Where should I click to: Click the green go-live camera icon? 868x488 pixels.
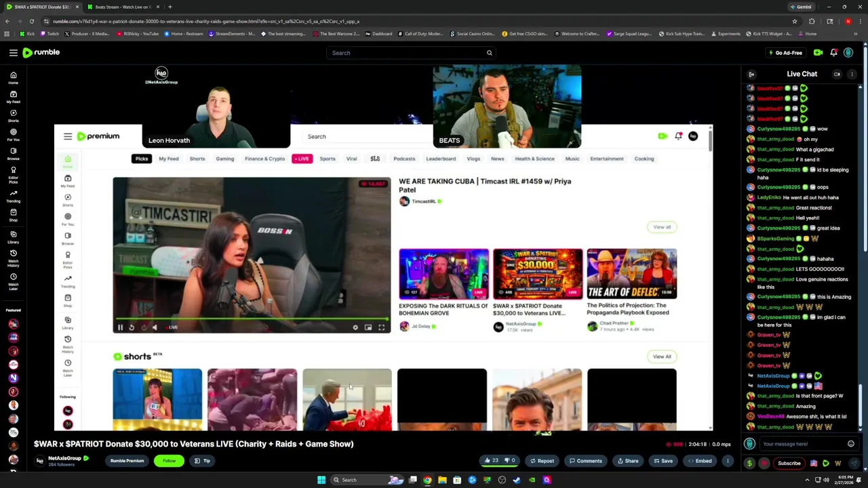pyautogui.click(x=818, y=53)
